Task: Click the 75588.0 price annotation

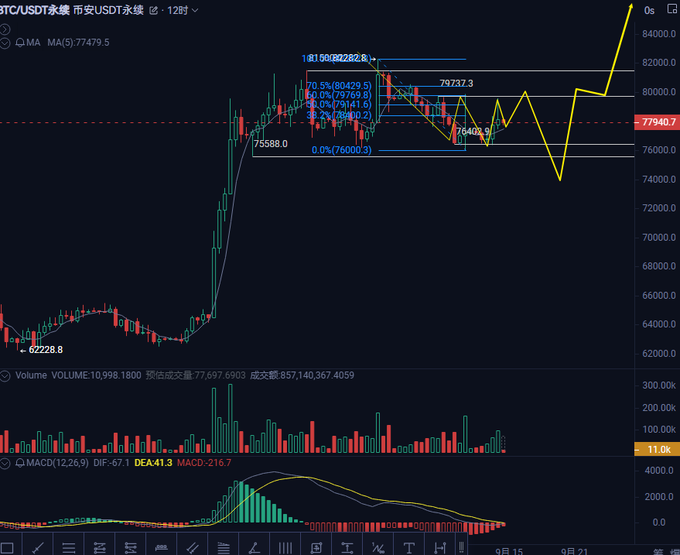Action: click(271, 144)
